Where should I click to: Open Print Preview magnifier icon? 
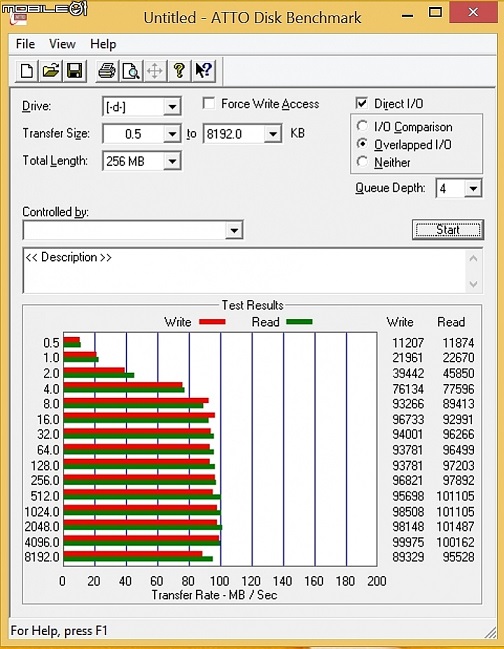click(x=131, y=71)
